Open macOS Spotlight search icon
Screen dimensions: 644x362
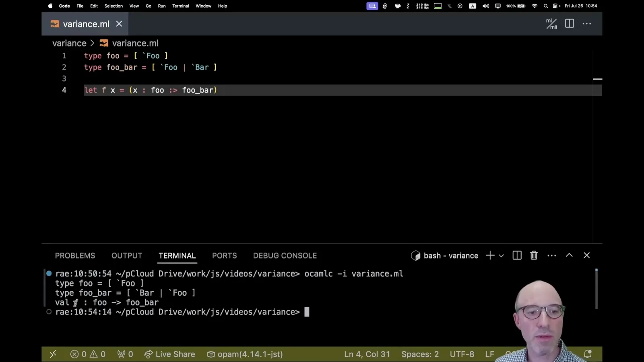(x=546, y=6)
